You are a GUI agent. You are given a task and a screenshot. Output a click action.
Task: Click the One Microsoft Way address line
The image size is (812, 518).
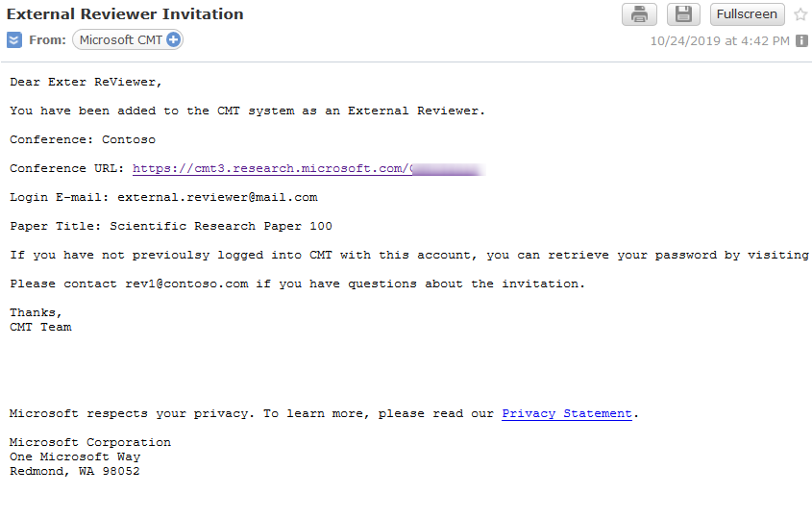coord(75,456)
